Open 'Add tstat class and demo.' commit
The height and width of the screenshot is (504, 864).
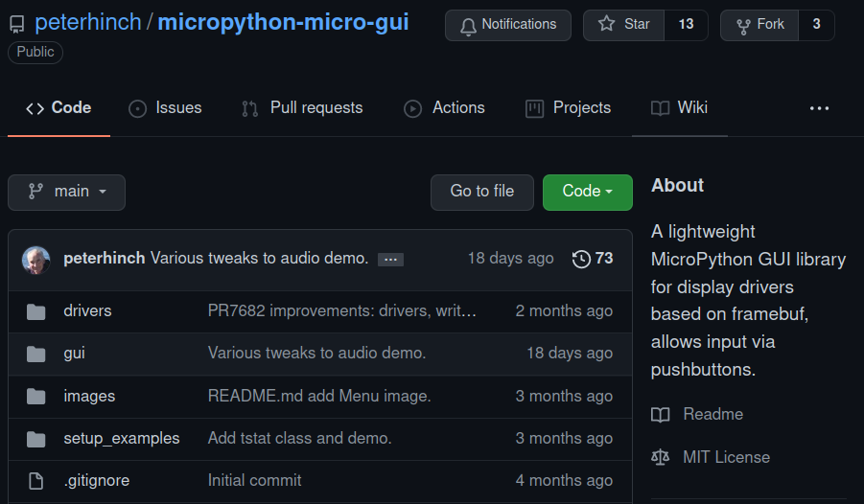pyautogui.click(x=300, y=439)
